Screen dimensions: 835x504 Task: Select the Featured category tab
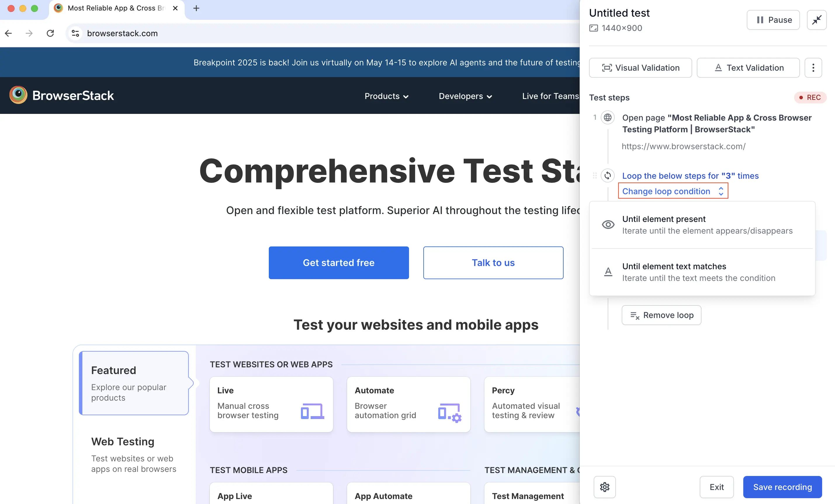134,383
